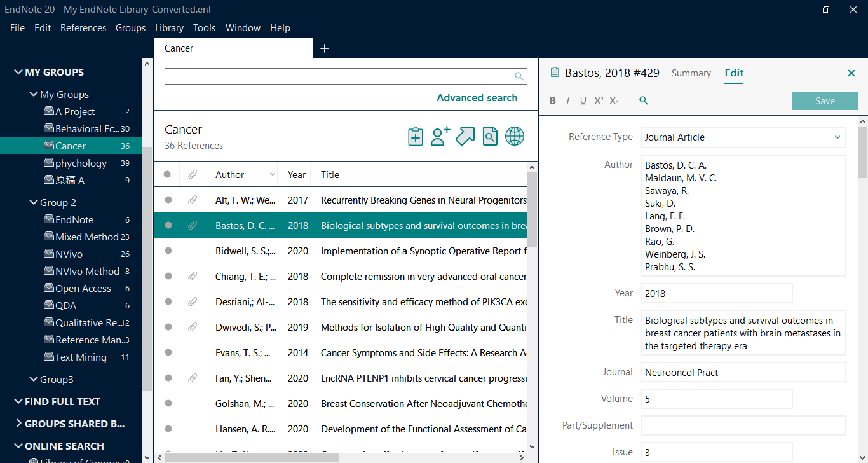
Task: Select the Behavioral Ec.. group
Action: click(x=71, y=129)
